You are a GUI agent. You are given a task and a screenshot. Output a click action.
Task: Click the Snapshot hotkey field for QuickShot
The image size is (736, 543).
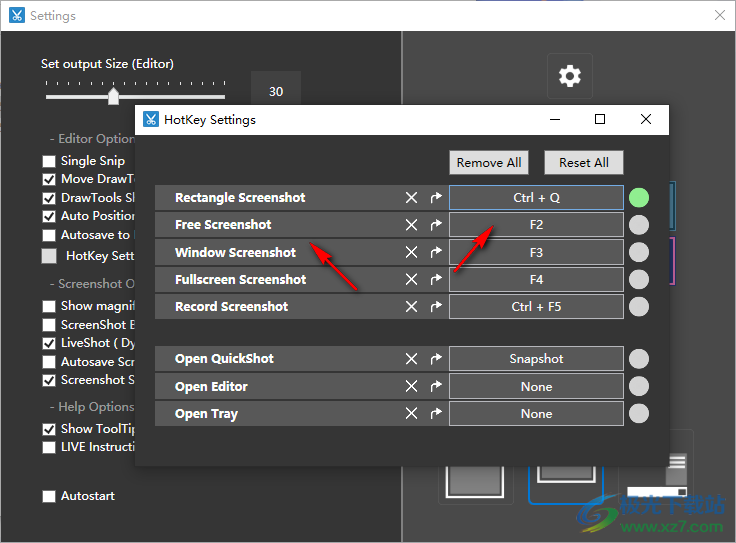pos(536,359)
